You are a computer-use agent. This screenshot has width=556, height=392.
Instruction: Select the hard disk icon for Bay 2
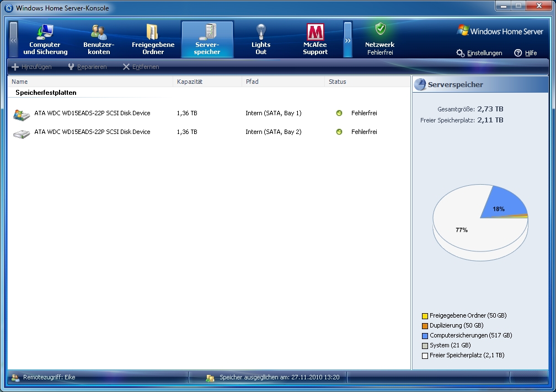[x=22, y=133]
